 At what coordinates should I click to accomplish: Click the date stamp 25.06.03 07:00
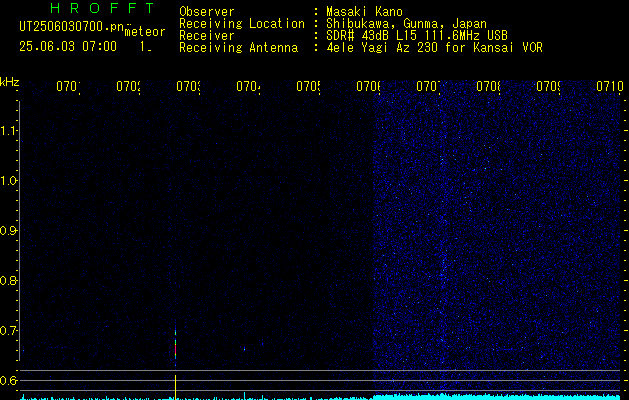coord(68,46)
